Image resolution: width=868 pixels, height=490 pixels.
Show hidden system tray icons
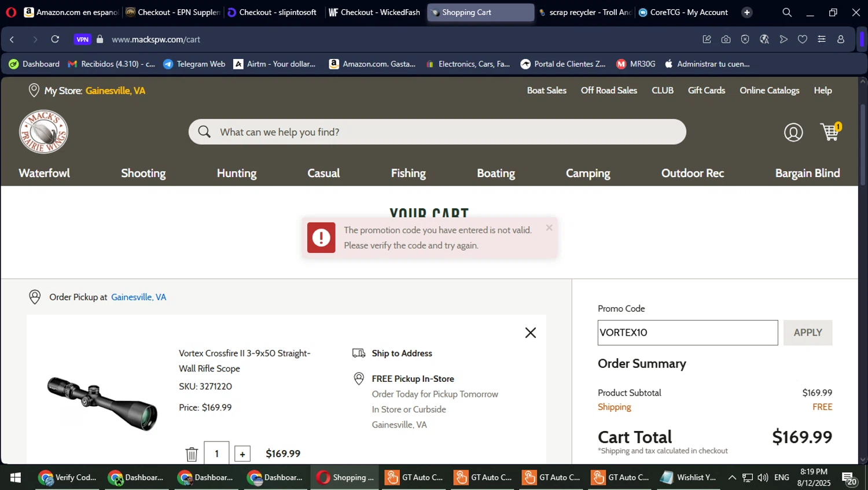pyautogui.click(x=732, y=477)
